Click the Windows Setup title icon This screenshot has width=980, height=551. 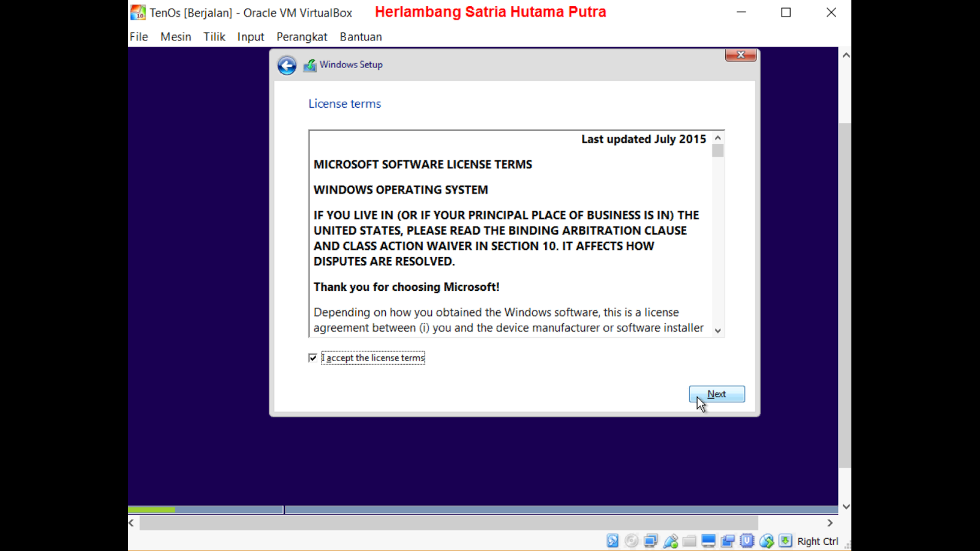310,65
